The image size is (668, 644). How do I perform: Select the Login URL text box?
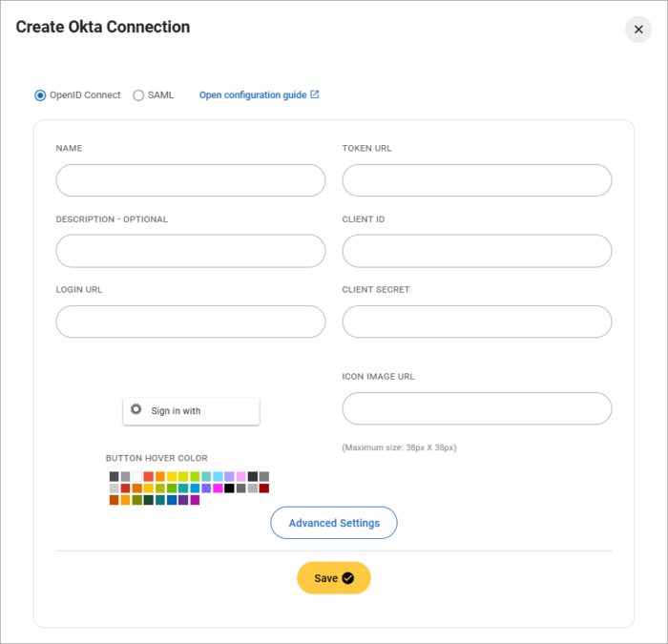[191, 322]
